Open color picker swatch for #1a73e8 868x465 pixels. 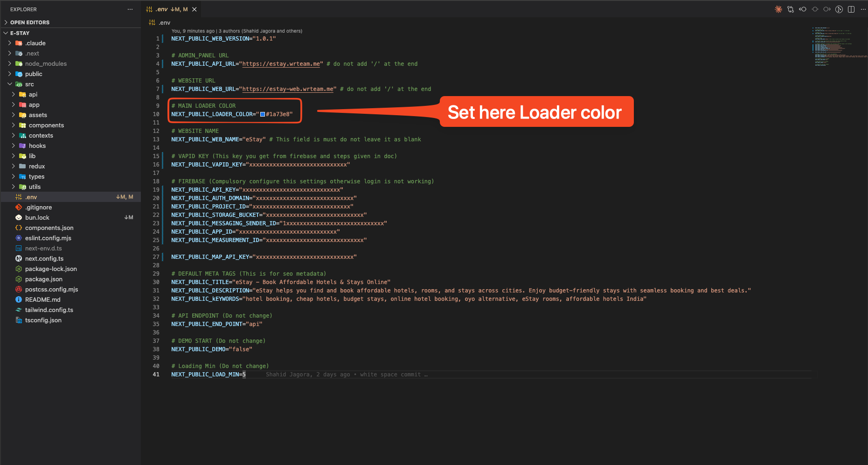coord(263,114)
